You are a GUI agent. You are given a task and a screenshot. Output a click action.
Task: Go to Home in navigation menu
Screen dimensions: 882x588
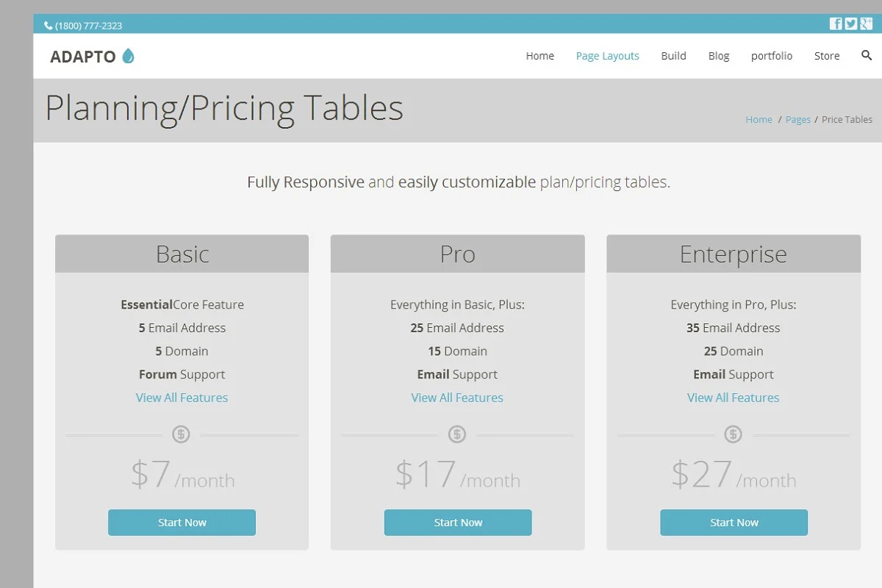tap(539, 56)
